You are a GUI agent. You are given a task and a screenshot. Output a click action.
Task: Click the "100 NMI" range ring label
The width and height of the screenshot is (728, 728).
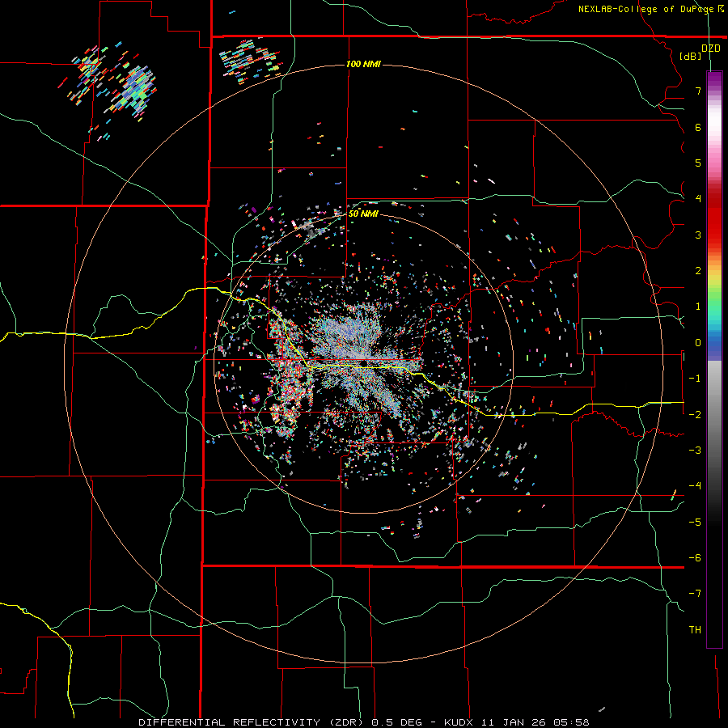point(363,64)
